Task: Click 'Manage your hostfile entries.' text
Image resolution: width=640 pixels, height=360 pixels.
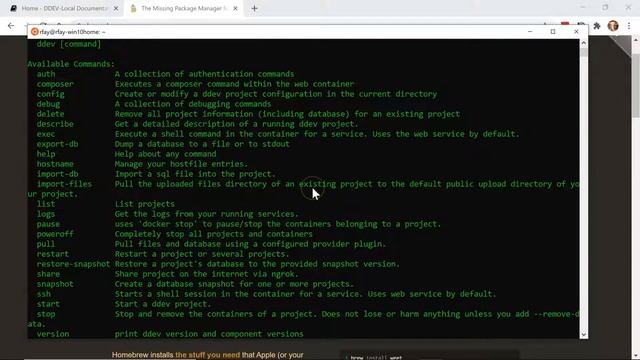Action: pos(181,164)
